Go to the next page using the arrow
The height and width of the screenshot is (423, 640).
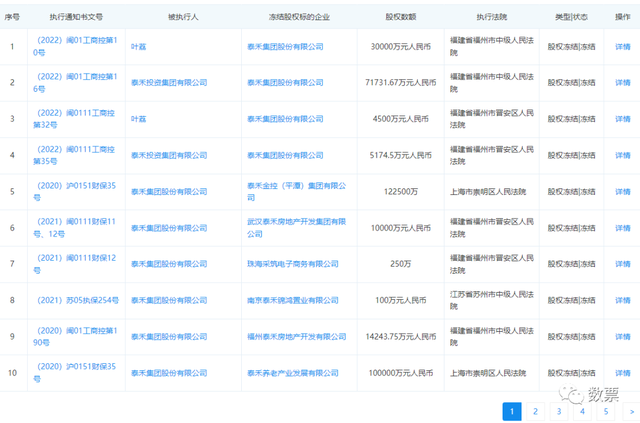630,410
